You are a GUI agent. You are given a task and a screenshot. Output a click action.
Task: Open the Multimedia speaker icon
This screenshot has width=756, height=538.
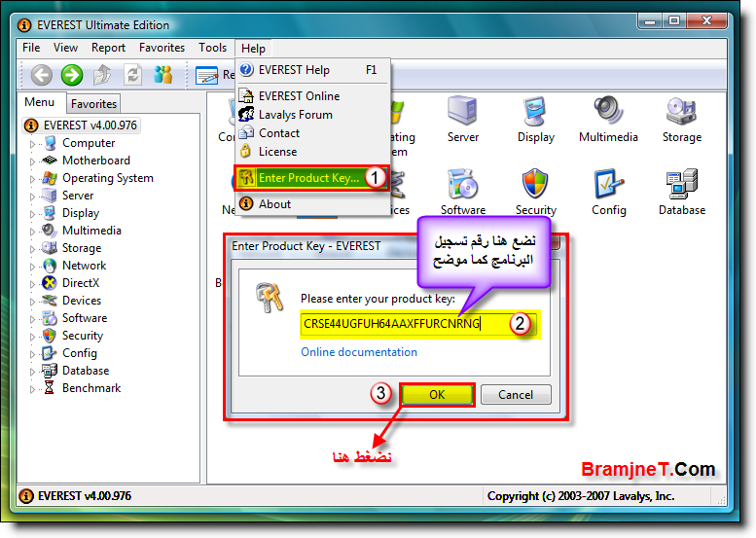point(608,111)
